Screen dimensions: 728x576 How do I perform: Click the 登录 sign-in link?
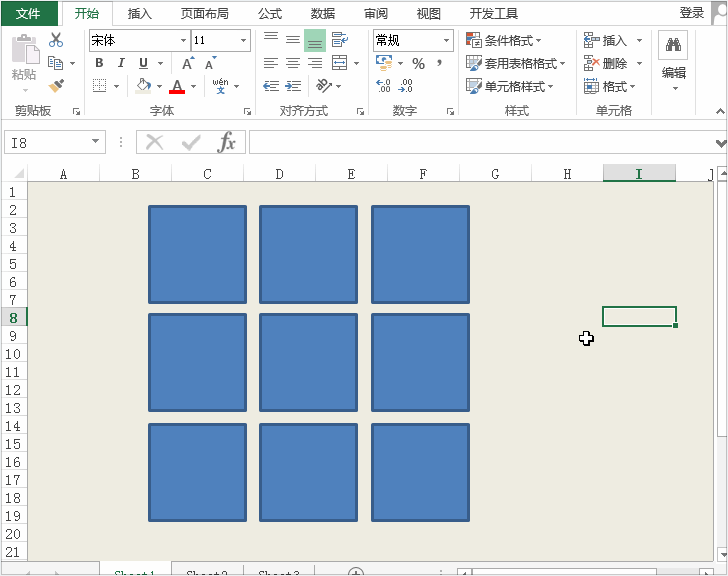pyautogui.click(x=692, y=13)
